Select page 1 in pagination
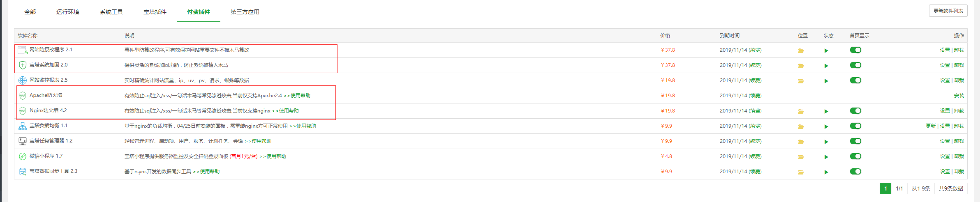The width and height of the screenshot is (980, 202). [885, 188]
